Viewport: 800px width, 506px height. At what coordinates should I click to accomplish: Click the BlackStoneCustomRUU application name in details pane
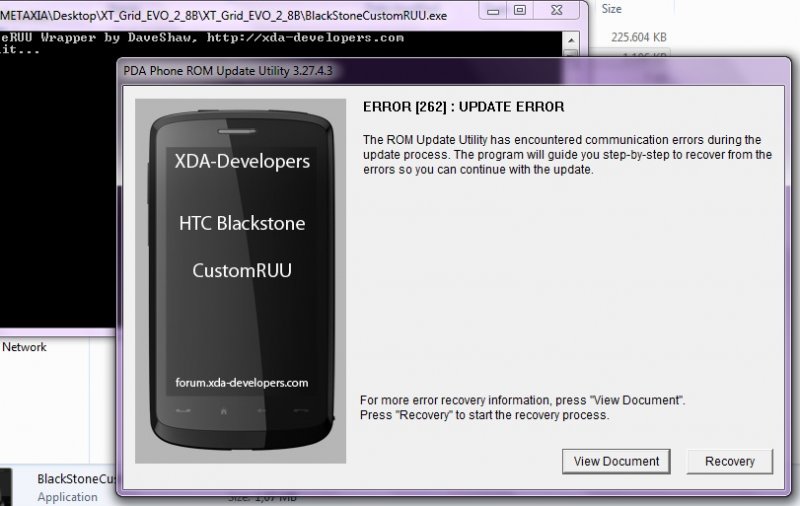(77, 479)
